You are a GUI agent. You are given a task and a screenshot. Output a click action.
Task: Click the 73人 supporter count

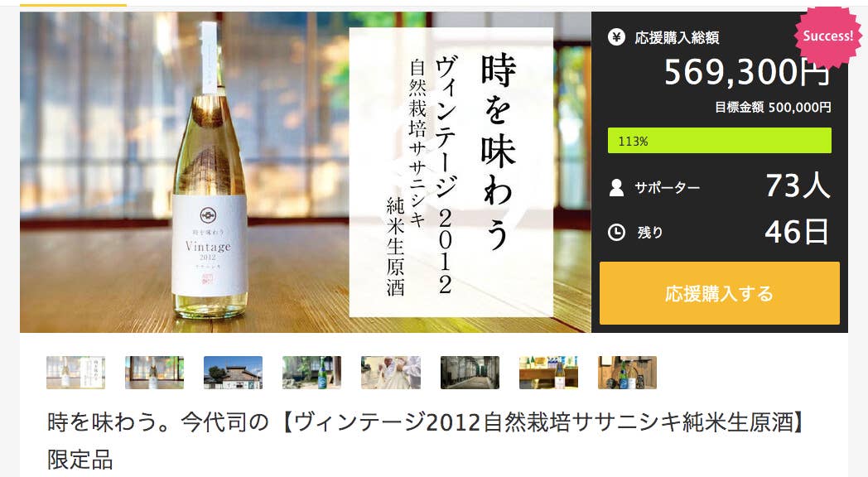pos(798,185)
